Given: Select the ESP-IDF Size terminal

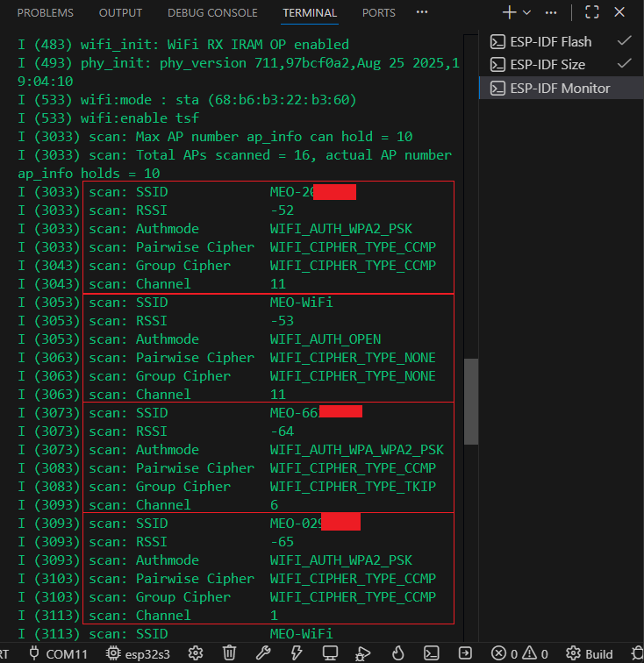Looking at the screenshot, I should 547,64.
